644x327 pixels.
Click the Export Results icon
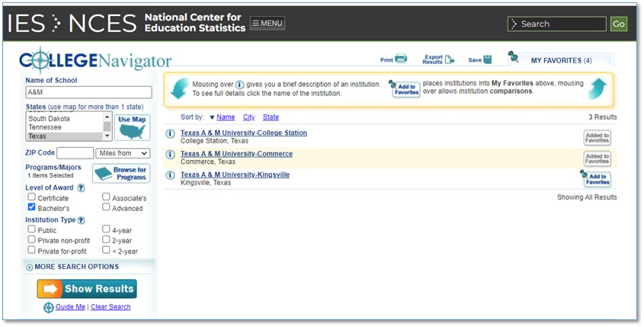coord(450,59)
